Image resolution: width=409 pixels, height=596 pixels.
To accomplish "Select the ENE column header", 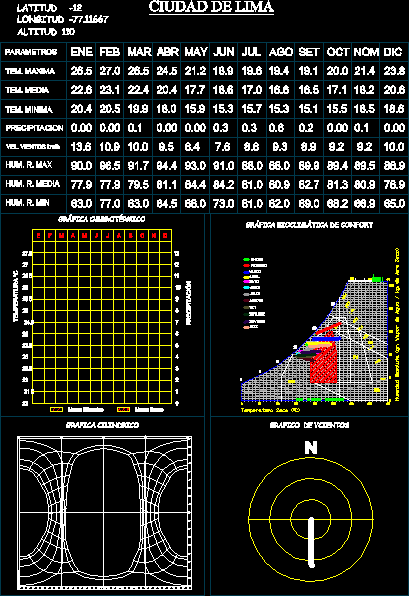I will [82, 52].
